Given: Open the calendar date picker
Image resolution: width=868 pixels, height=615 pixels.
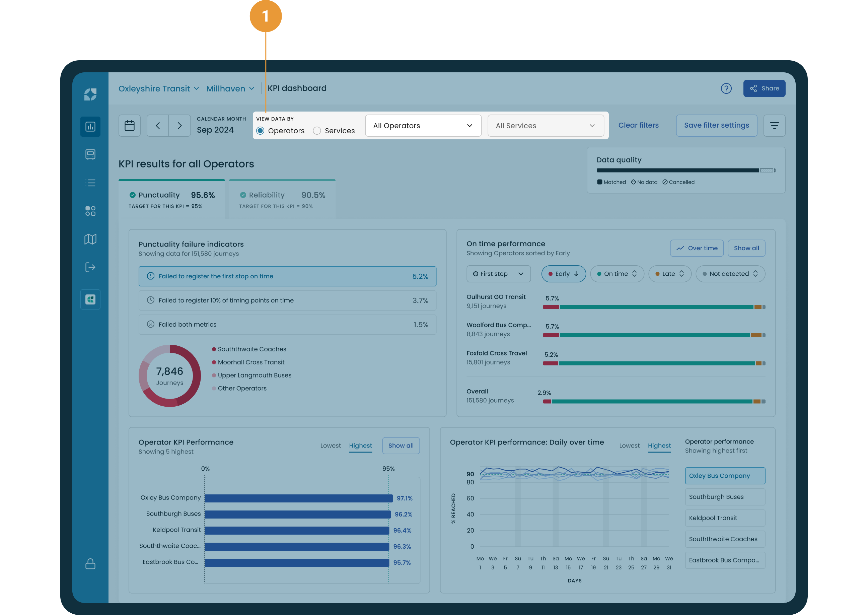Looking at the screenshot, I should coord(130,126).
